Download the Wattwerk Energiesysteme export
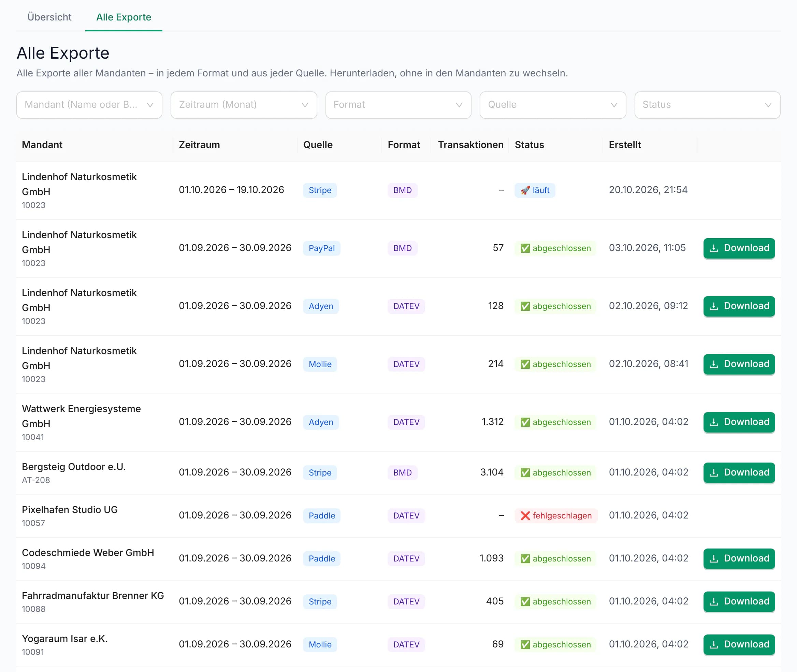This screenshot has width=797, height=672. (739, 422)
